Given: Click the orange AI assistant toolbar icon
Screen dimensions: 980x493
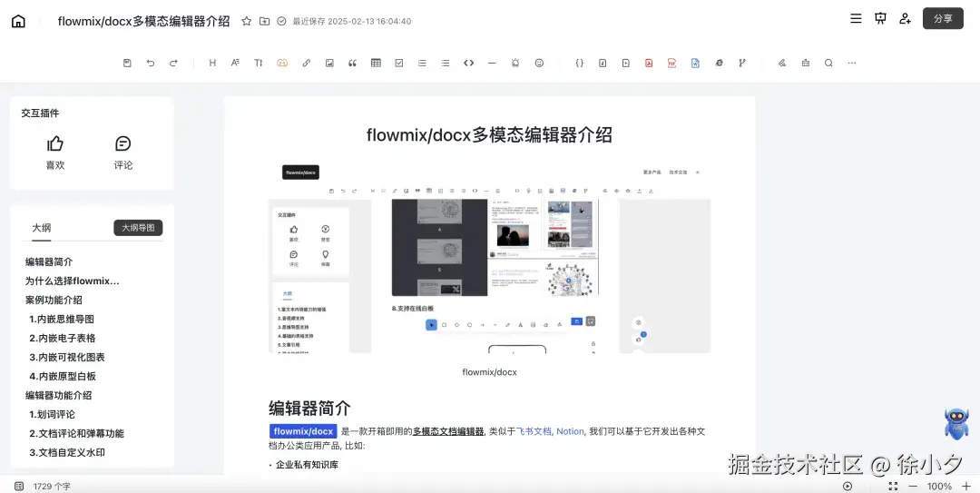Looking at the screenshot, I should coord(282,64).
